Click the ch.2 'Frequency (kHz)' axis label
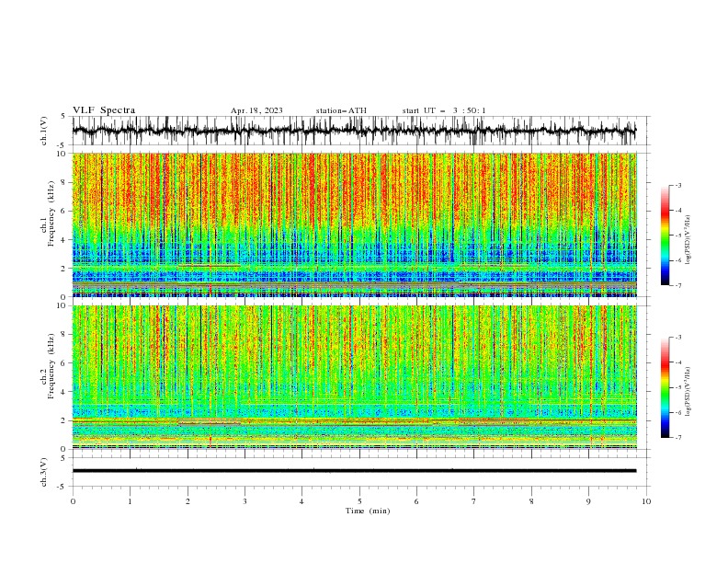 pyautogui.click(x=51, y=366)
